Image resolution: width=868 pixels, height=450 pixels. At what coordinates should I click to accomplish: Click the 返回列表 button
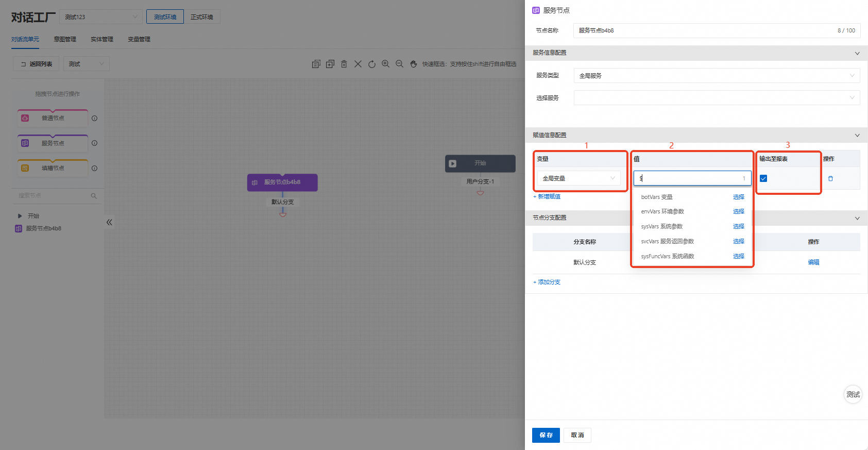click(36, 64)
